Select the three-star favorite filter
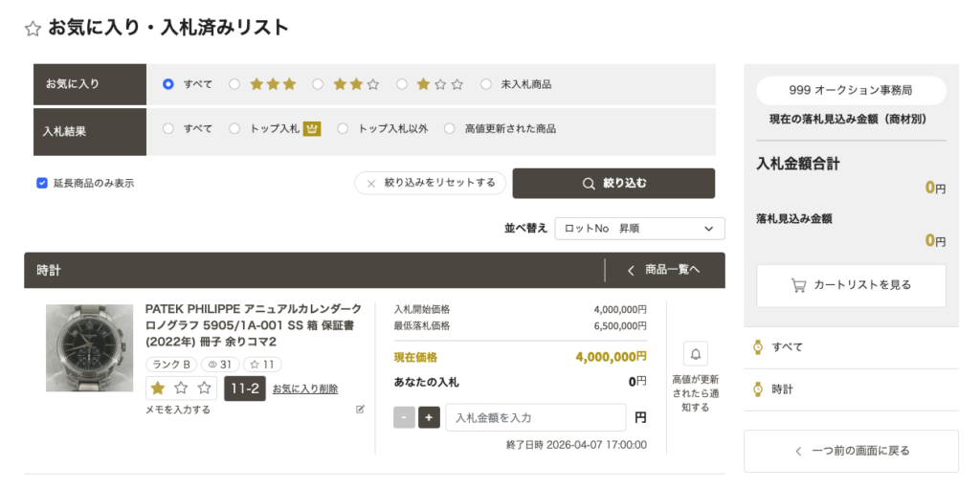This screenshot has width=980, height=489. 234,84
